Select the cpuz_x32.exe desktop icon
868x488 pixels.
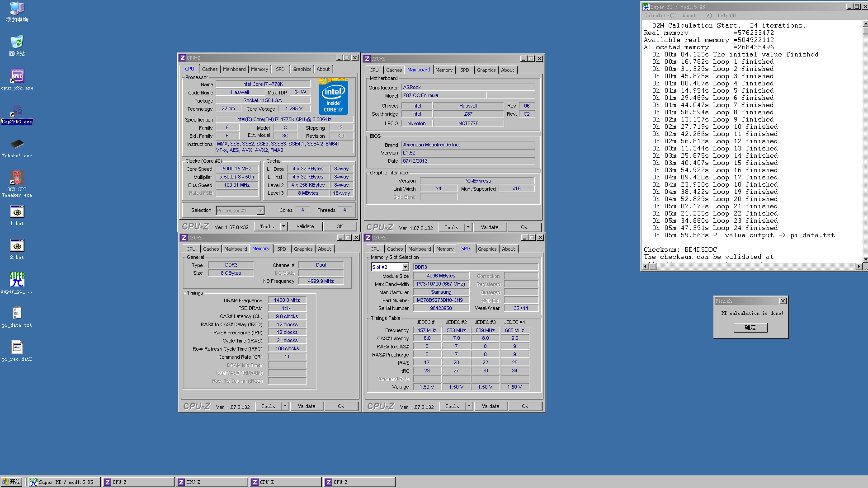17,80
